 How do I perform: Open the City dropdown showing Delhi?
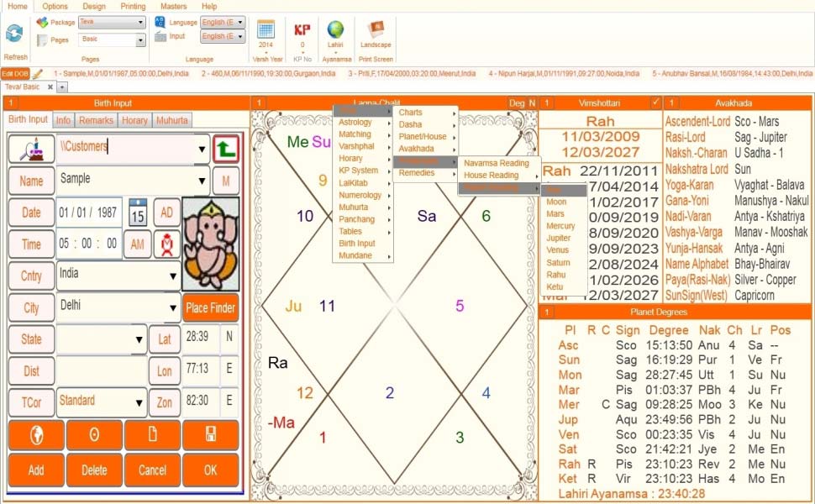point(173,307)
